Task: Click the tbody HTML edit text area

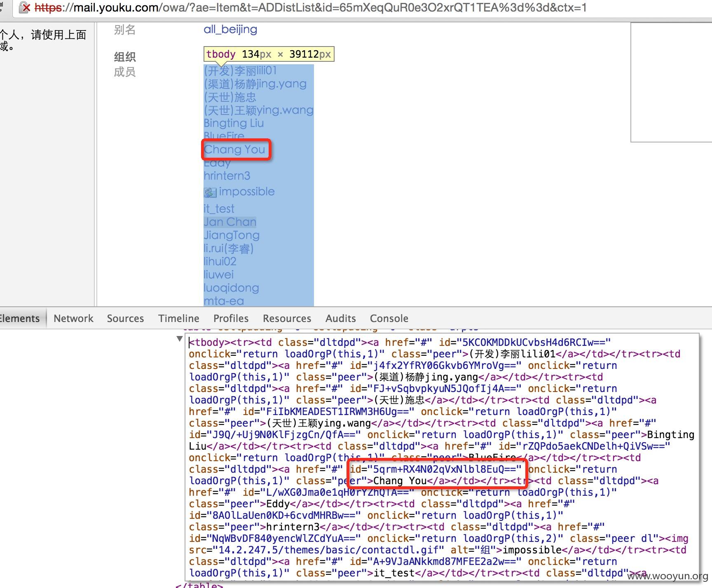Action: (442, 457)
